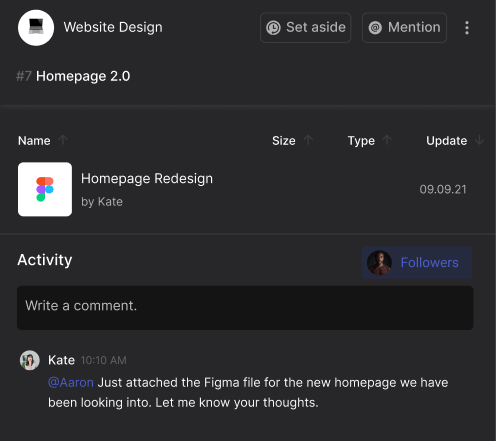Sort files by Size arrow
This screenshot has width=496, height=441.
pos(308,140)
